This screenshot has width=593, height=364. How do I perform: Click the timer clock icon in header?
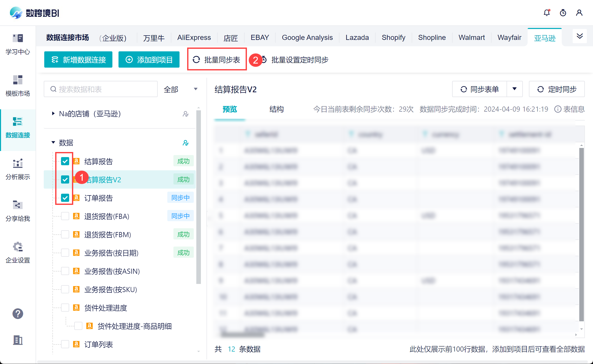563,13
